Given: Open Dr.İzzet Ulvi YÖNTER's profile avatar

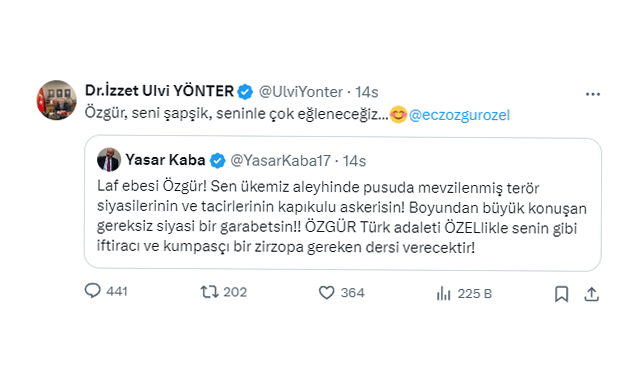Looking at the screenshot, I should point(57,100).
